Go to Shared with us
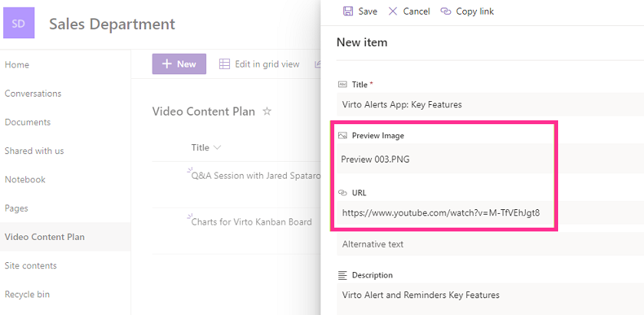Viewport: 644px width, 315px height. [34, 151]
